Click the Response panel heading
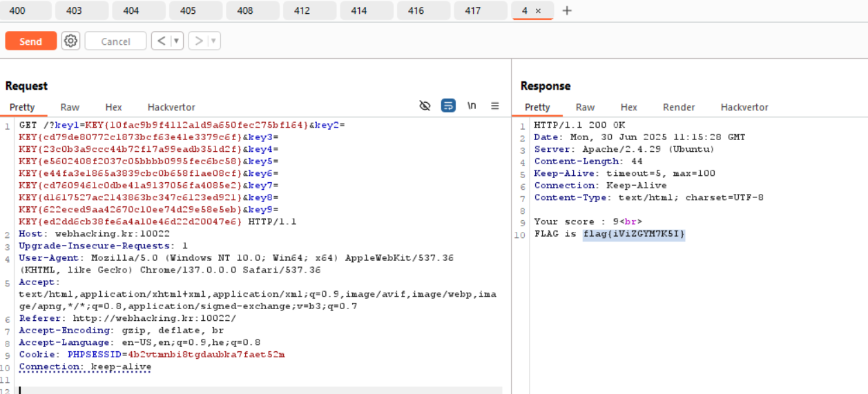 click(546, 86)
